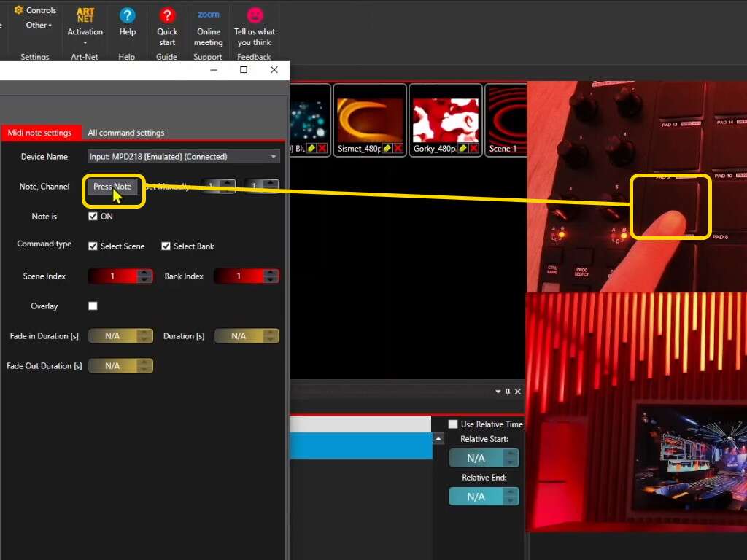Open the Quick start guide icon
The width and height of the screenshot is (747, 560).
(167, 15)
